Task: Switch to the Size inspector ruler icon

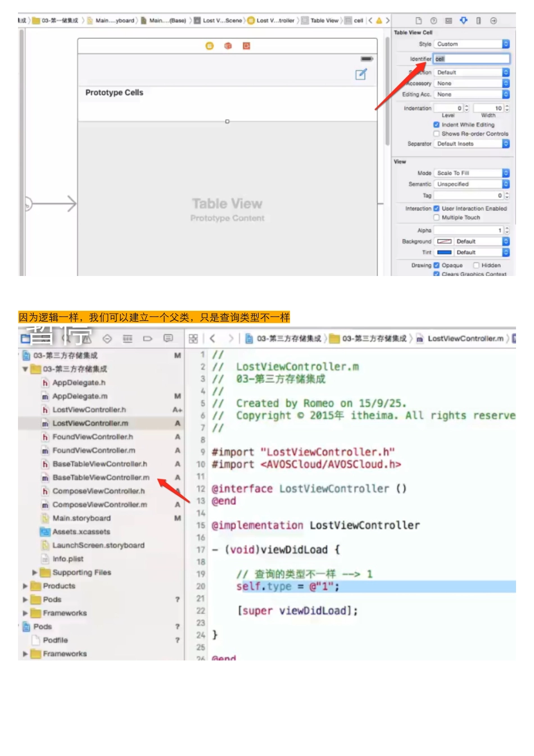Action: pos(478,21)
